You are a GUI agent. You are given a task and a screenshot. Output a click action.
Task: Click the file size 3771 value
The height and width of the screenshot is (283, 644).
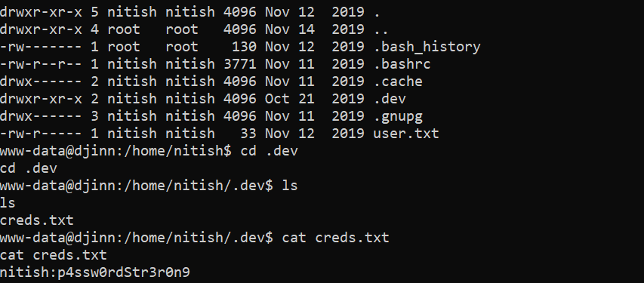pyautogui.click(x=240, y=64)
